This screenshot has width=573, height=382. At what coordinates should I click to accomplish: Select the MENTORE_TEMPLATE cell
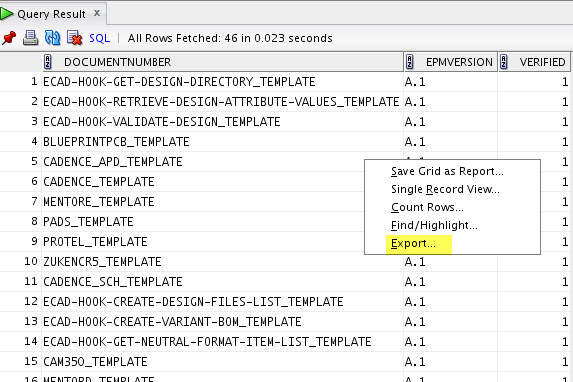tap(203, 202)
